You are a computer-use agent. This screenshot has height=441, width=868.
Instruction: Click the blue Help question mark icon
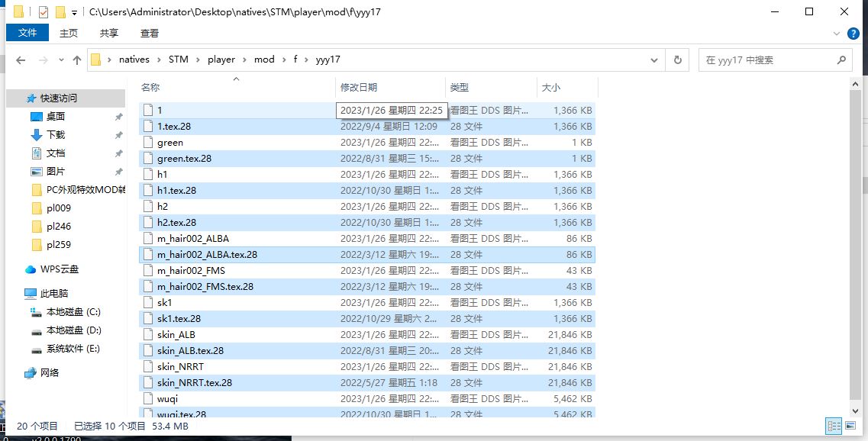pyautogui.click(x=853, y=33)
